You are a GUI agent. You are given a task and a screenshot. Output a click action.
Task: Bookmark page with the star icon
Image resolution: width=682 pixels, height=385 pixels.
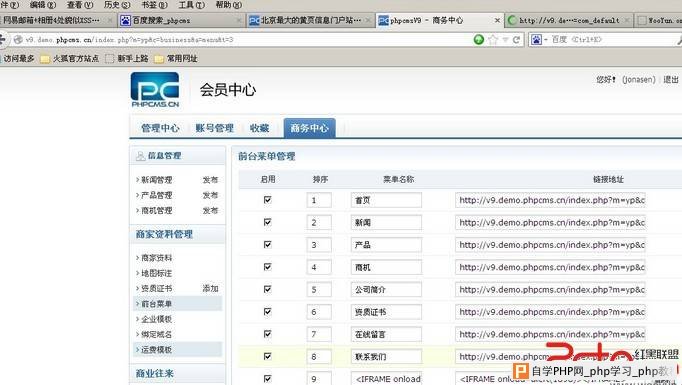point(493,40)
